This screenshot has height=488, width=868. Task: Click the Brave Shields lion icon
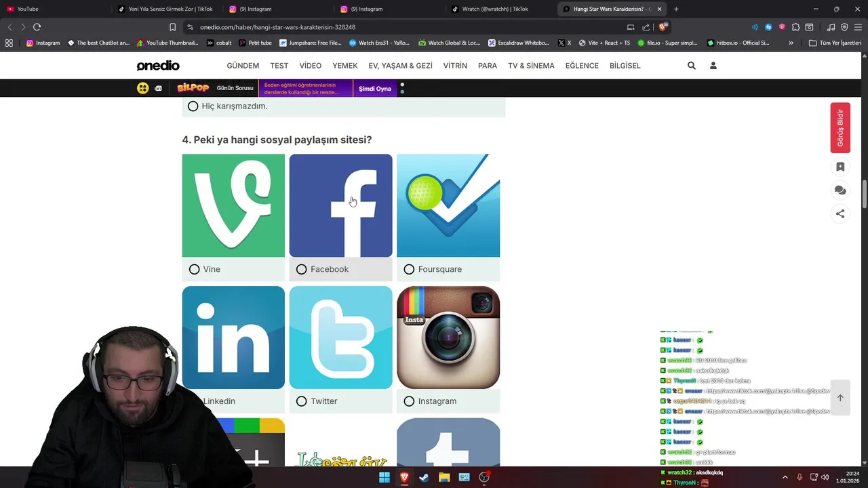(663, 27)
